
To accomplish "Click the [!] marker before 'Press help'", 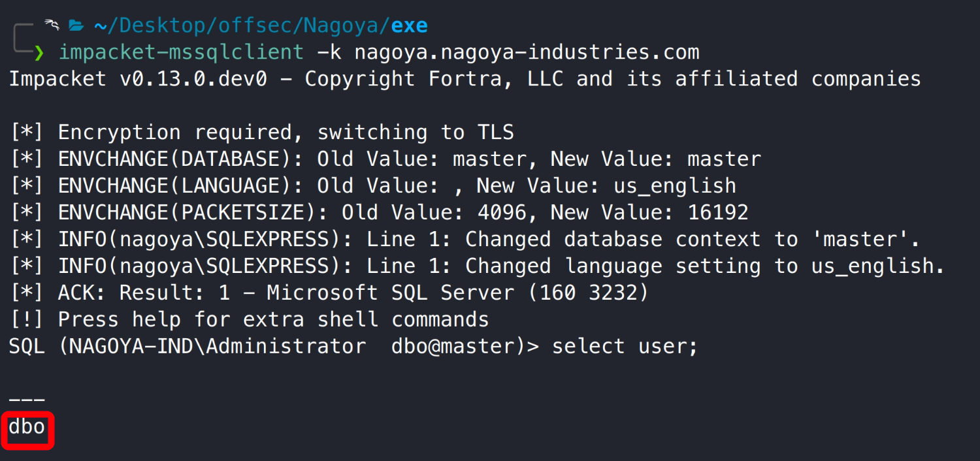I will coord(27,320).
